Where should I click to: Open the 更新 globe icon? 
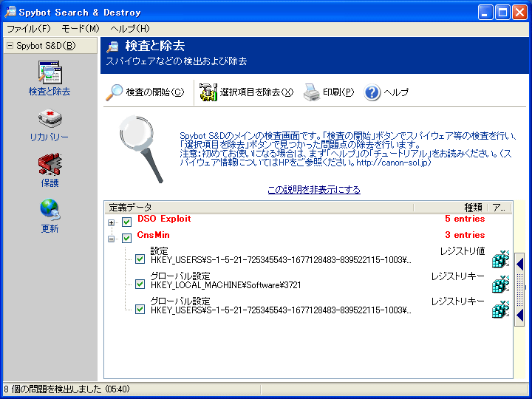[x=50, y=210]
